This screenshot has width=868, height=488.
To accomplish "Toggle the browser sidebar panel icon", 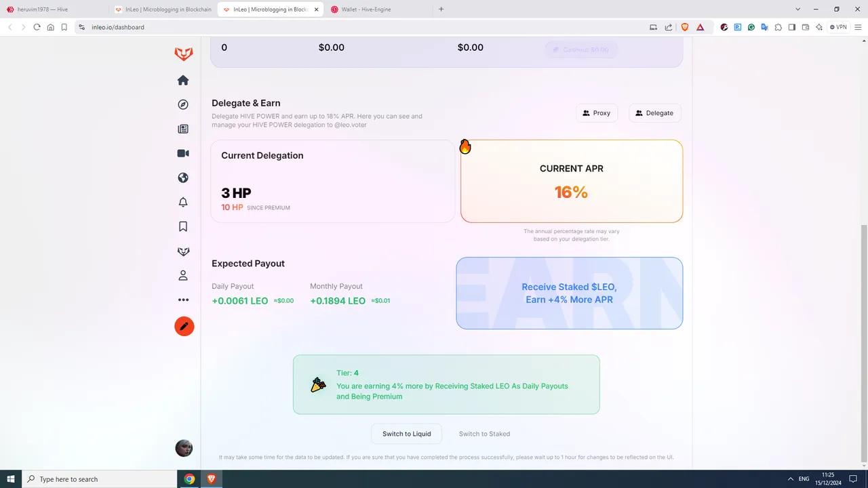I will [x=791, y=27].
